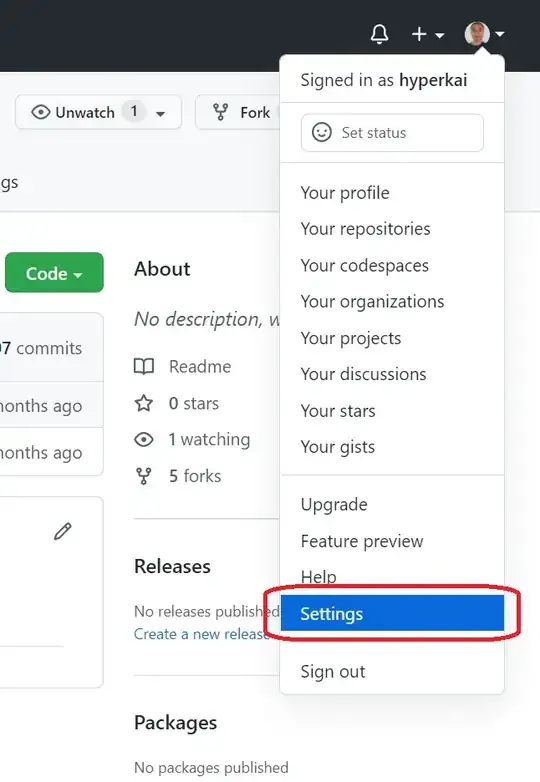
Task: Open the green Code dropdown
Action: [54, 273]
